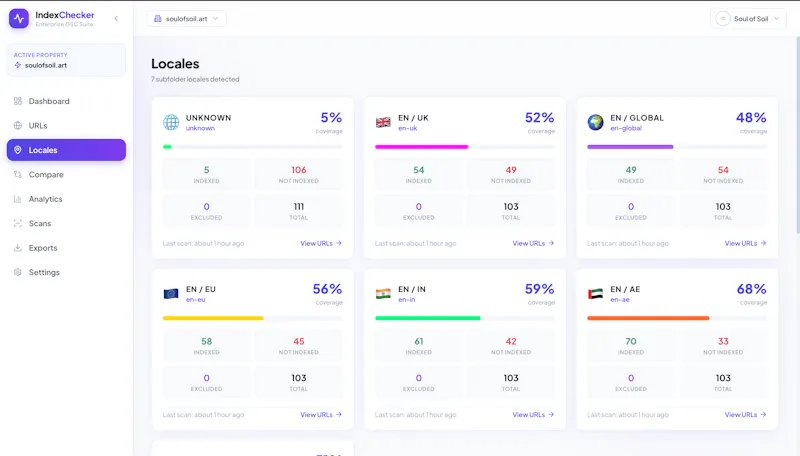Click the 68% coverage value

click(x=752, y=289)
